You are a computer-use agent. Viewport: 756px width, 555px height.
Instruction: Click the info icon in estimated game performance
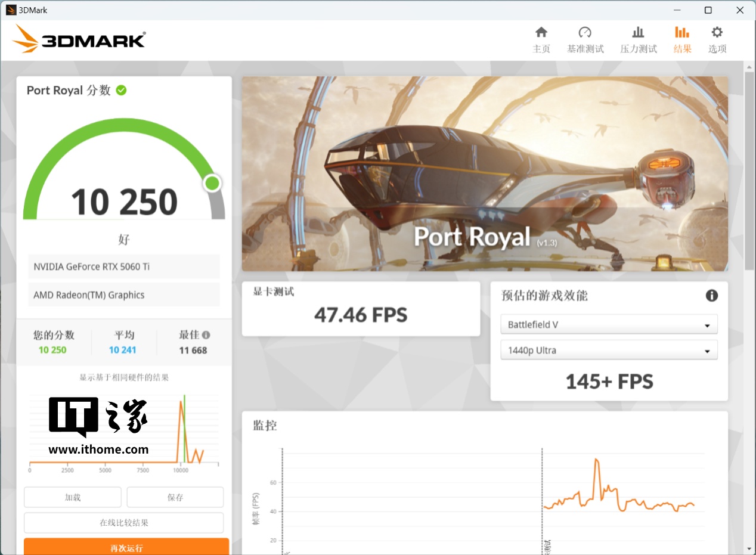pos(711,296)
